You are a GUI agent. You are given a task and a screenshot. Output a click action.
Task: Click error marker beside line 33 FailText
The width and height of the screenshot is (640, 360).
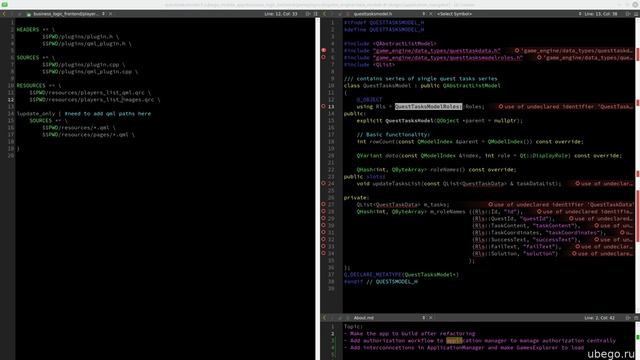pos(324,246)
